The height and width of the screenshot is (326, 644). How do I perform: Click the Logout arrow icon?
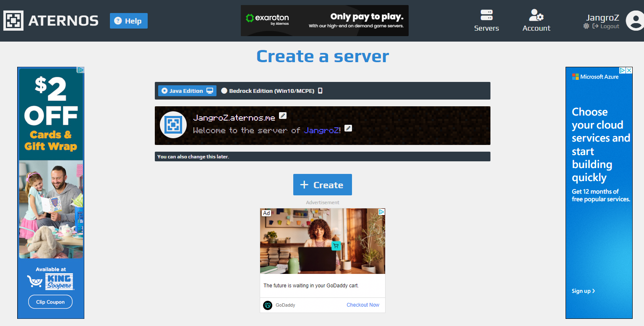(x=595, y=26)
